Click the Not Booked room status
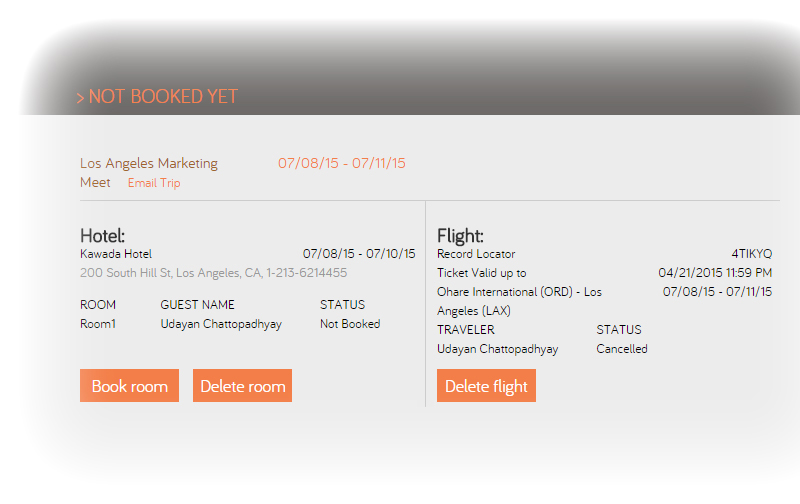Viewport: 800px width, 504px height. [x=350, y=324]
